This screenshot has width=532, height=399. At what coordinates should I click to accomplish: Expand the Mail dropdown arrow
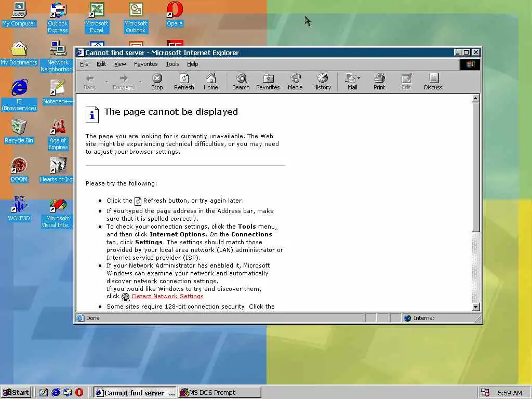[x=358, y=78]
